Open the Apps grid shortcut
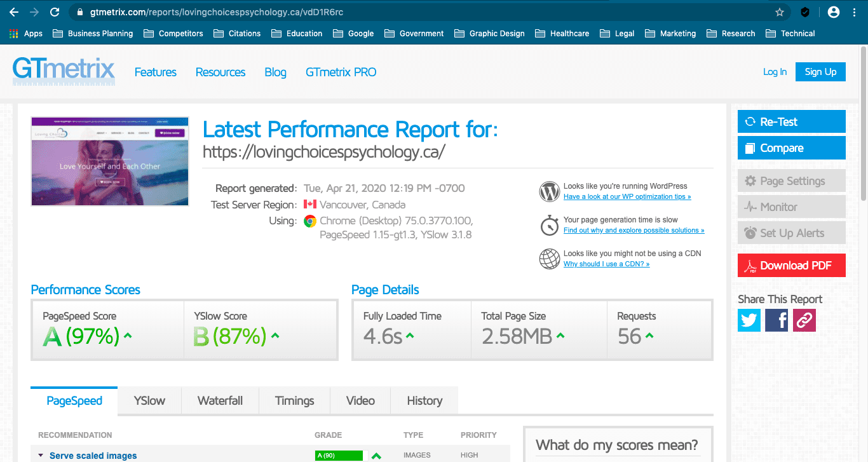This screenshot has width=868, height=462. click(x=26, y=34)
